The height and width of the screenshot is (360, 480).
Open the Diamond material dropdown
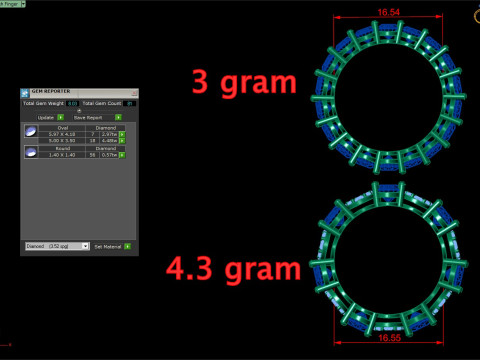point(57,246)
